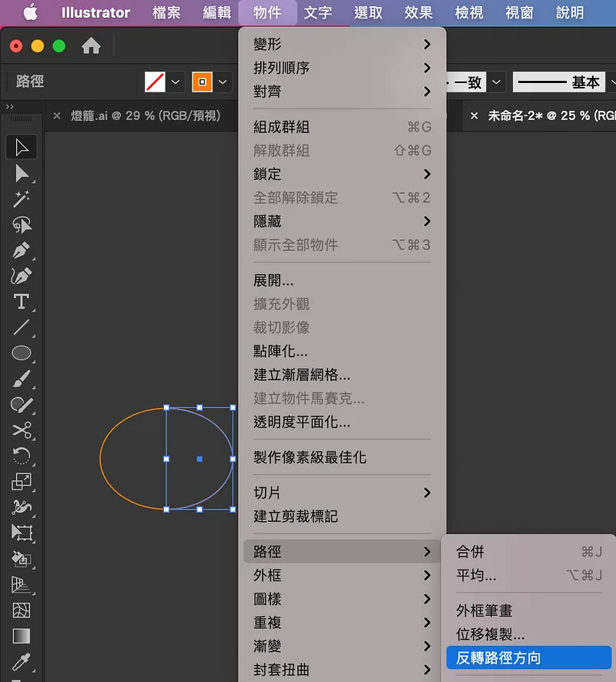Open the 基本 brush definition dropdown
The image size is (616, 682).
(612, 82)
